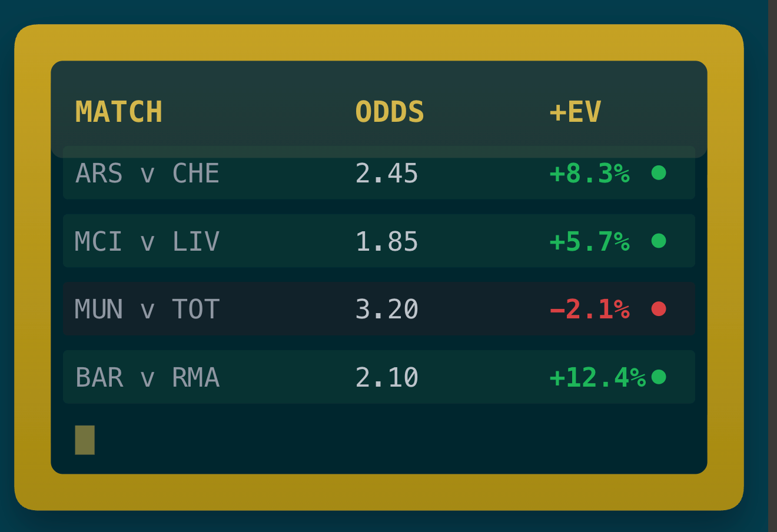This screenshot has height=532, width=777.
Task: Select the MCI v LIV match name
Action: coord(147,242)
